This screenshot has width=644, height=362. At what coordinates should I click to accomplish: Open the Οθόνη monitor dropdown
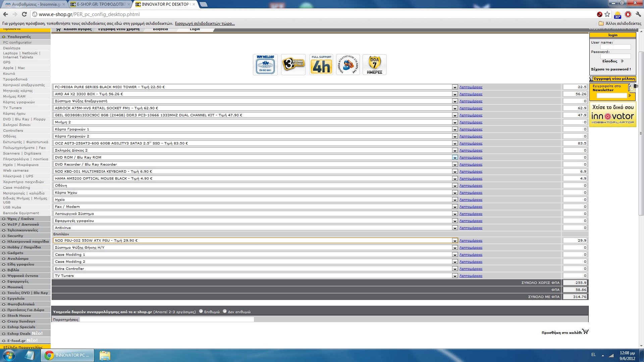(x=255, y=185)
